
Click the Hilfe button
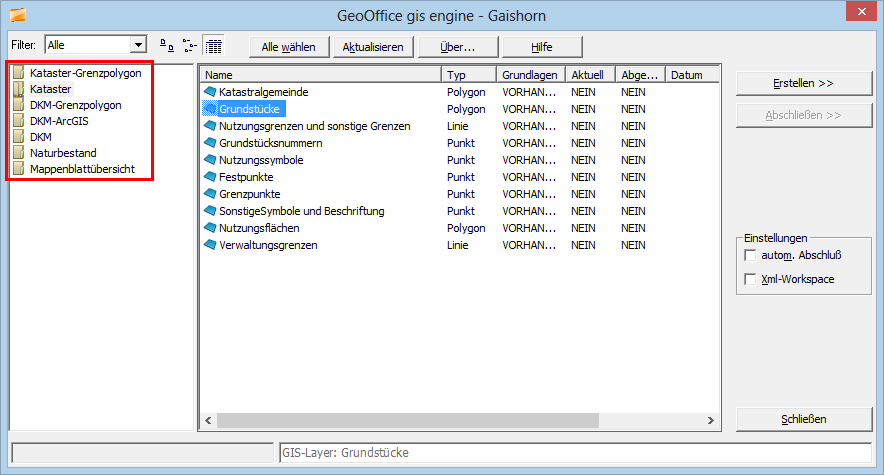542,47
